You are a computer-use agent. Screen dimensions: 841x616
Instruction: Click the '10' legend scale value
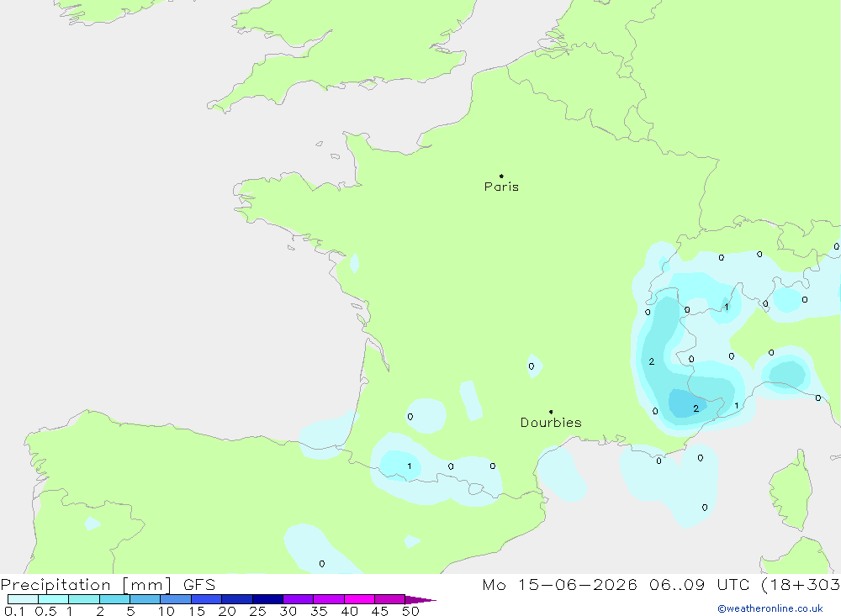pyautogui.click(x=167, y=611)
